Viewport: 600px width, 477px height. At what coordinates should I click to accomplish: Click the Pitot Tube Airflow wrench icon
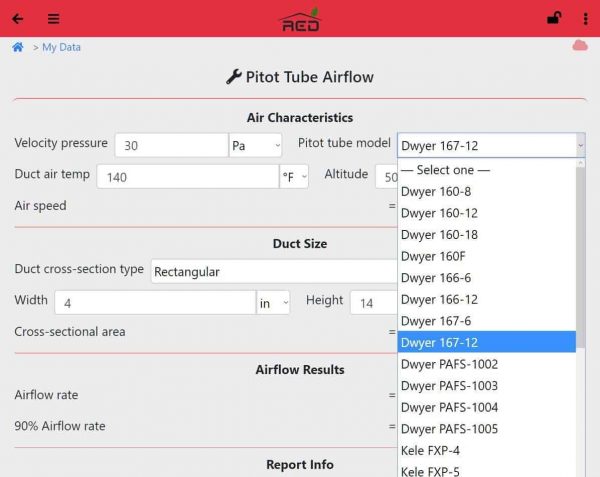click(233, 77)
